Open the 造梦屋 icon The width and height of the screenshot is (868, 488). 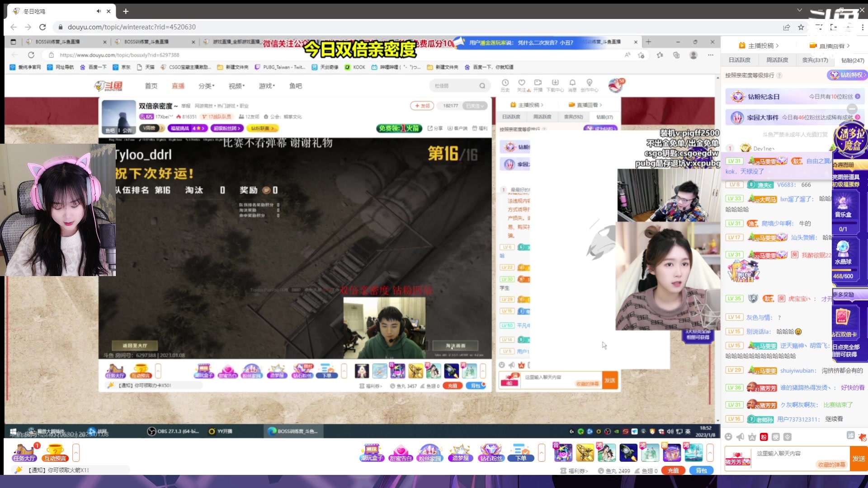tap(460, 452)
